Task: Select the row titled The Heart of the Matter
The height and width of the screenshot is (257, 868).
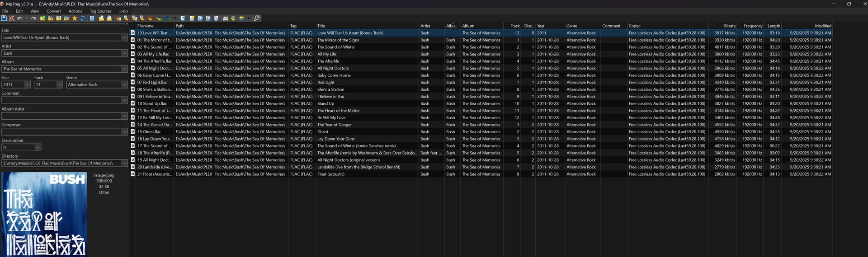Action: (x=481, y=111)
